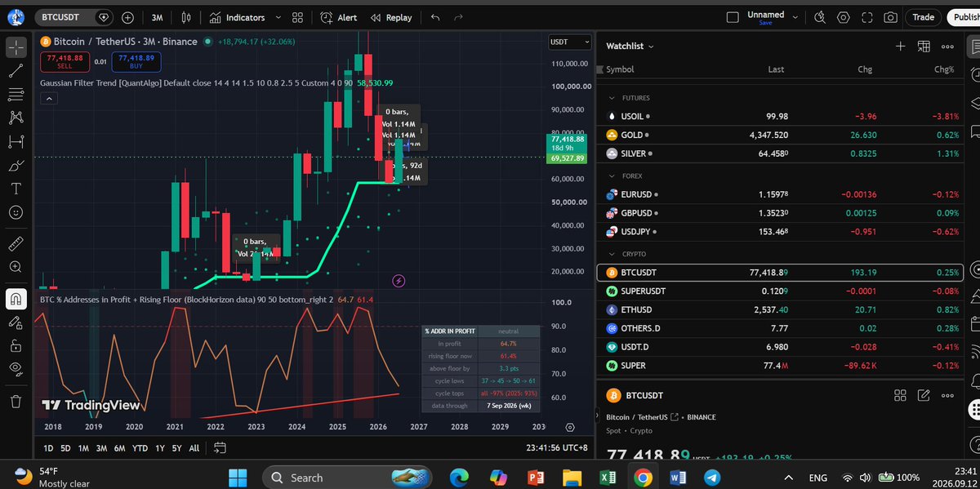Click the red SELL price button

point(63,61)
